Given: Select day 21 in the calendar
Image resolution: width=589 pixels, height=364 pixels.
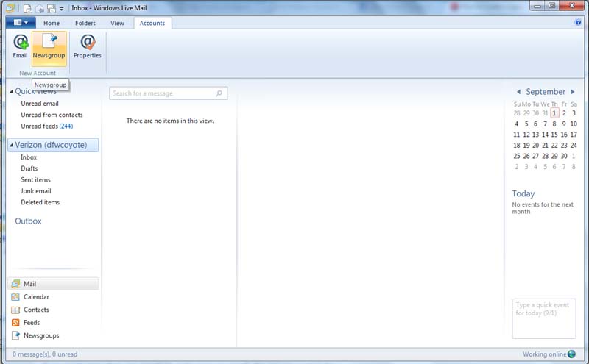Looking at the screenshot, I should (x=545, y=145).
